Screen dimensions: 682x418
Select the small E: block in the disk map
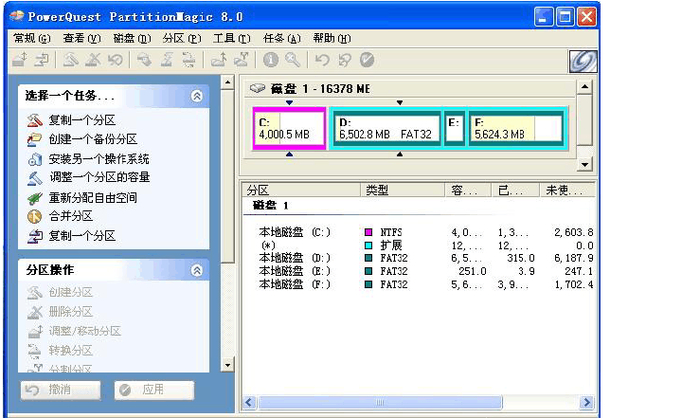455,129
